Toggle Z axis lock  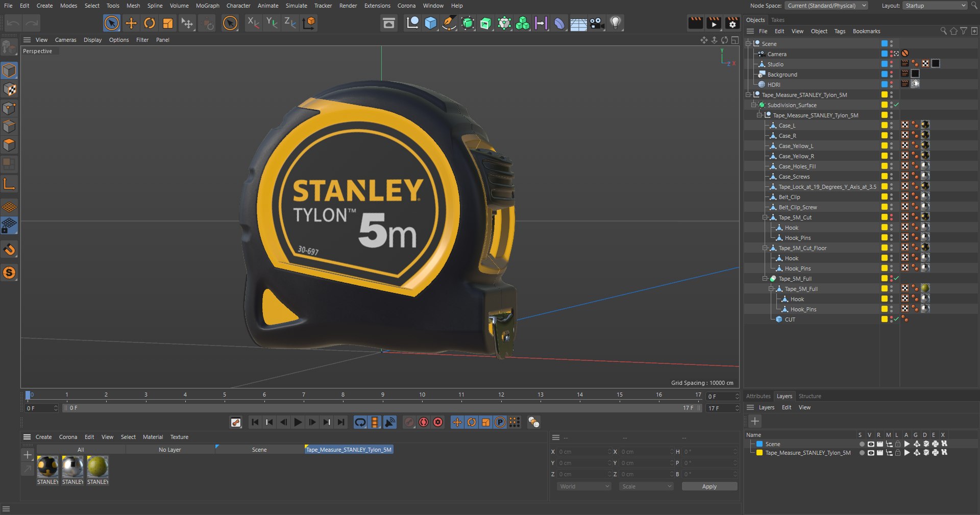tap(290, 22)
